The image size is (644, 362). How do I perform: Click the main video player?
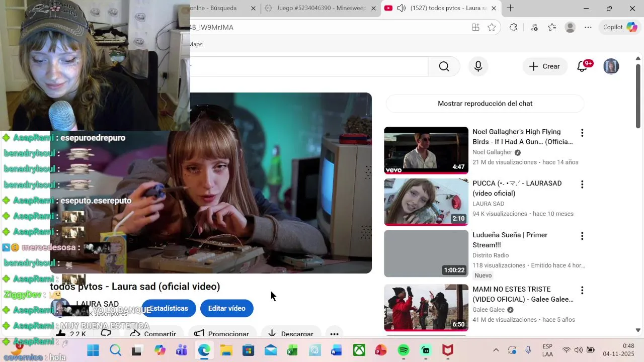coord(211,183)
